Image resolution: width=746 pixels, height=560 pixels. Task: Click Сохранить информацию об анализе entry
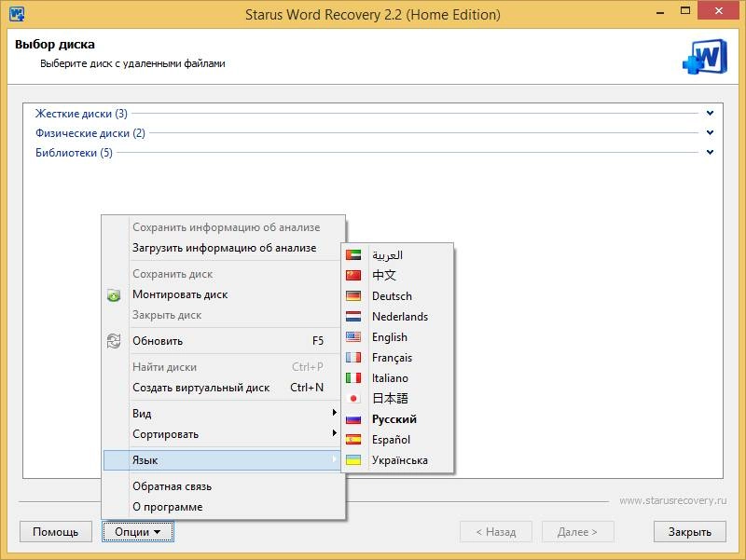[x=222, y=227]
